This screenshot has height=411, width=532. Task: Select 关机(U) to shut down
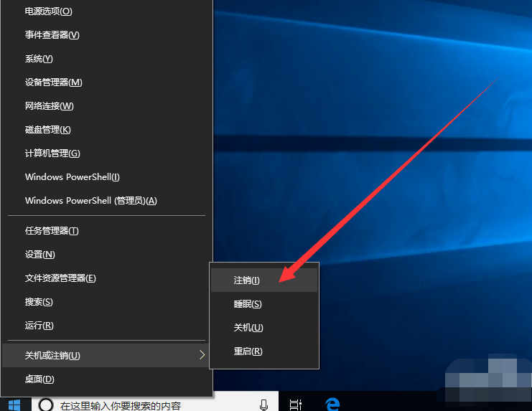248,328
